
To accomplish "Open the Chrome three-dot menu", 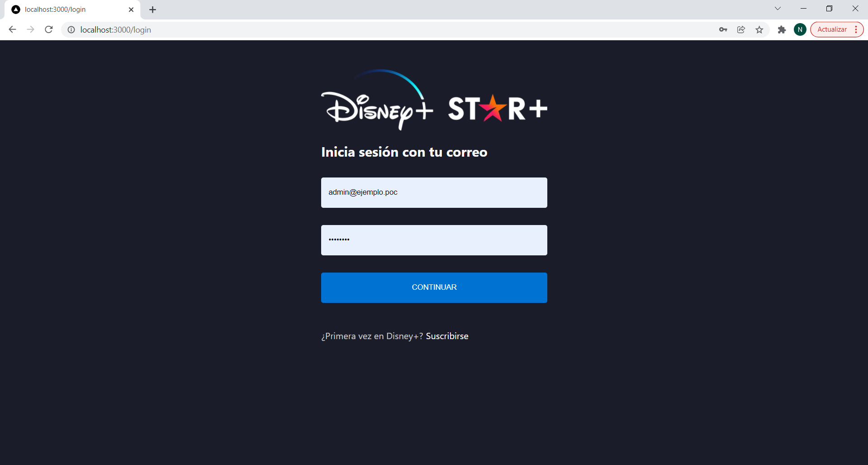I will [x=856, y=29].
